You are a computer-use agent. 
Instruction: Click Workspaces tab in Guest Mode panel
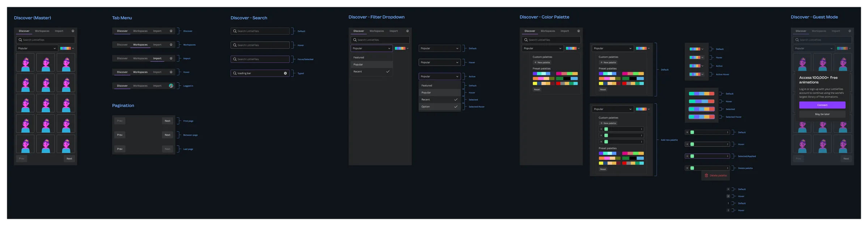pyautogui.click(x=819, y=31)
